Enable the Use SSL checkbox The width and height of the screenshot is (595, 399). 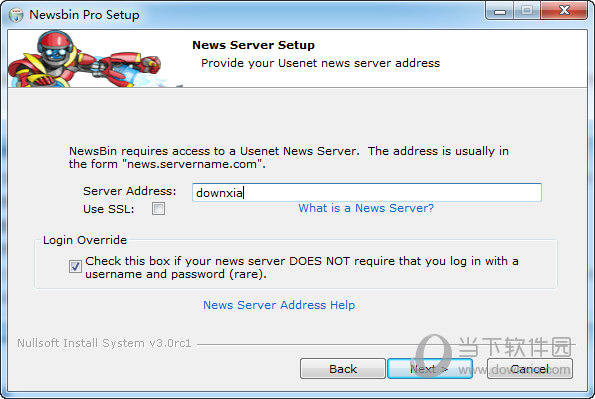pos(158,208)
